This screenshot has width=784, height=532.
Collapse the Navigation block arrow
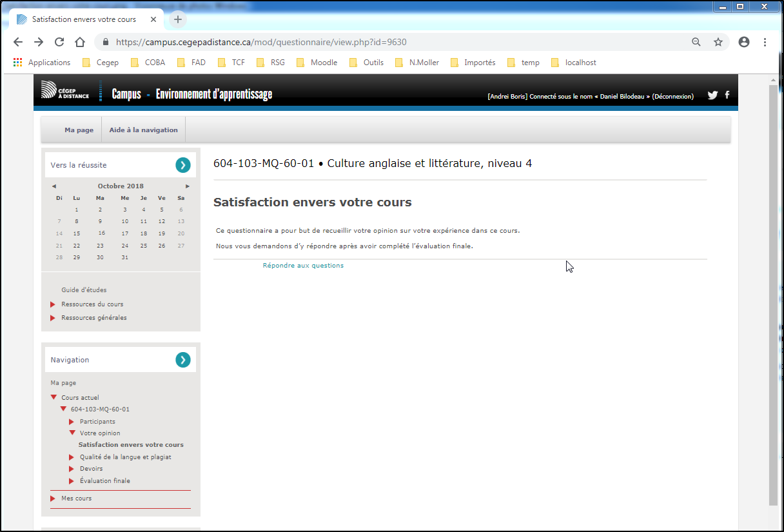pos(183,360)
